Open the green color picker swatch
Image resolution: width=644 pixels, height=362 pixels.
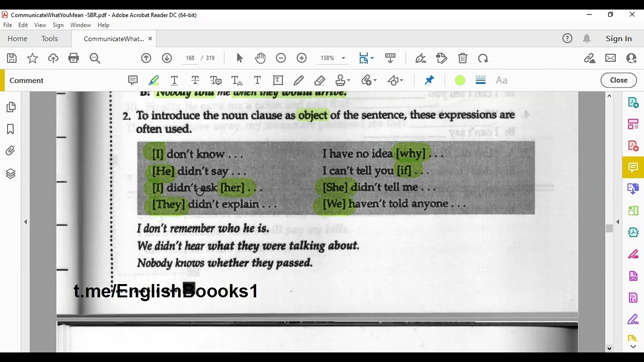460,80
